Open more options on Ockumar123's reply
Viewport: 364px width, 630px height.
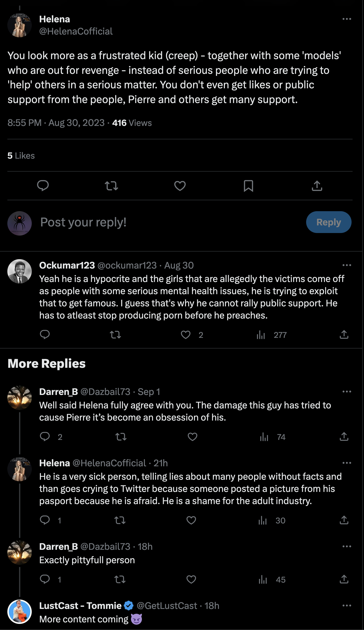point(347,265)
